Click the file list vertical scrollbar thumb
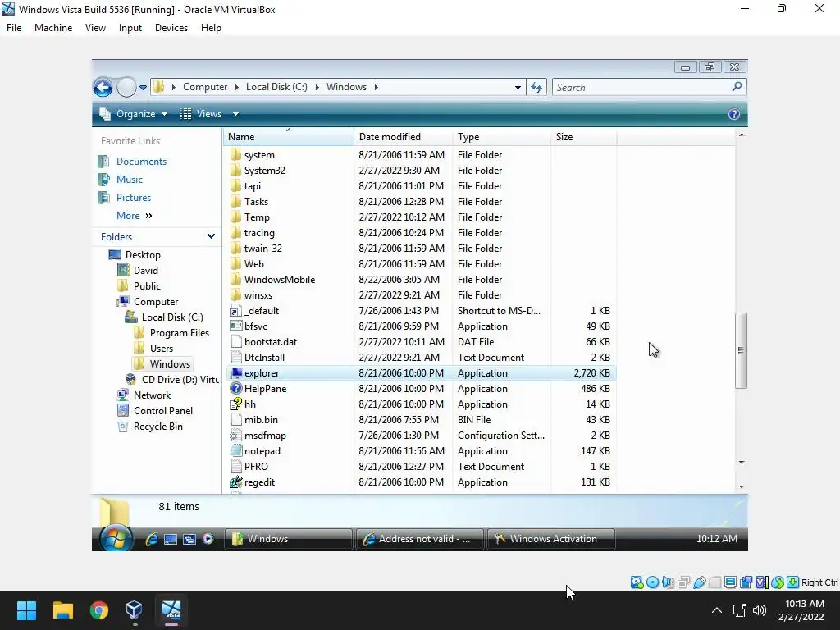Screen dimensions: 840x630 pos(741,349)
